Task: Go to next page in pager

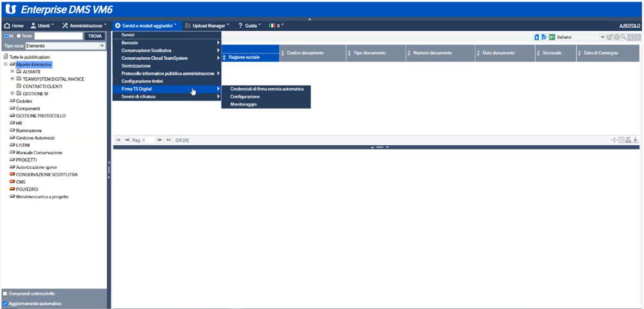Action: (160, 140)
